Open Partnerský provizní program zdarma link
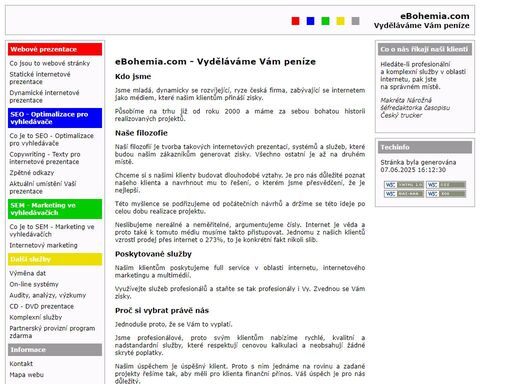512x384 pixels. 52,332
